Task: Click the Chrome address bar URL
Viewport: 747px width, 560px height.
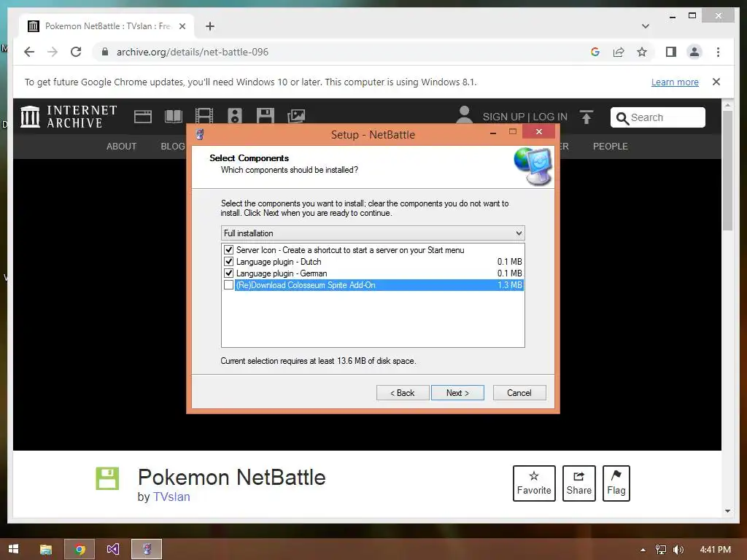Action: (193, 52)
